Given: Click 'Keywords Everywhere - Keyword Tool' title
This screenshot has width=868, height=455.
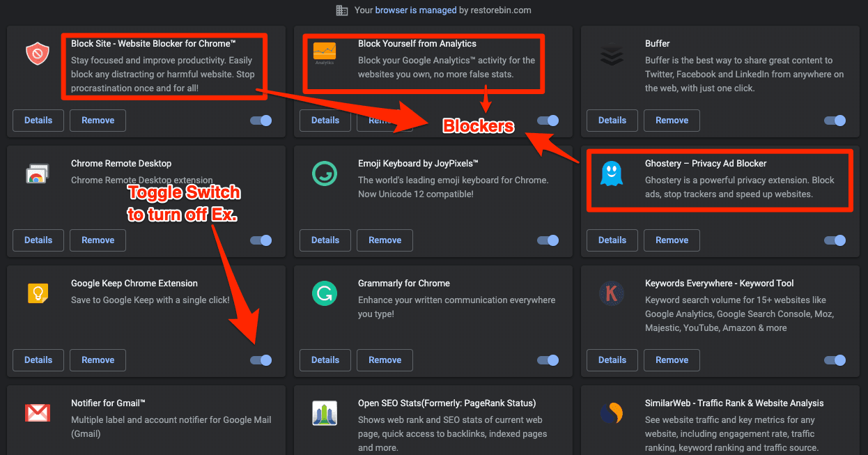Looking at the screenshot, I should [720, 284].
